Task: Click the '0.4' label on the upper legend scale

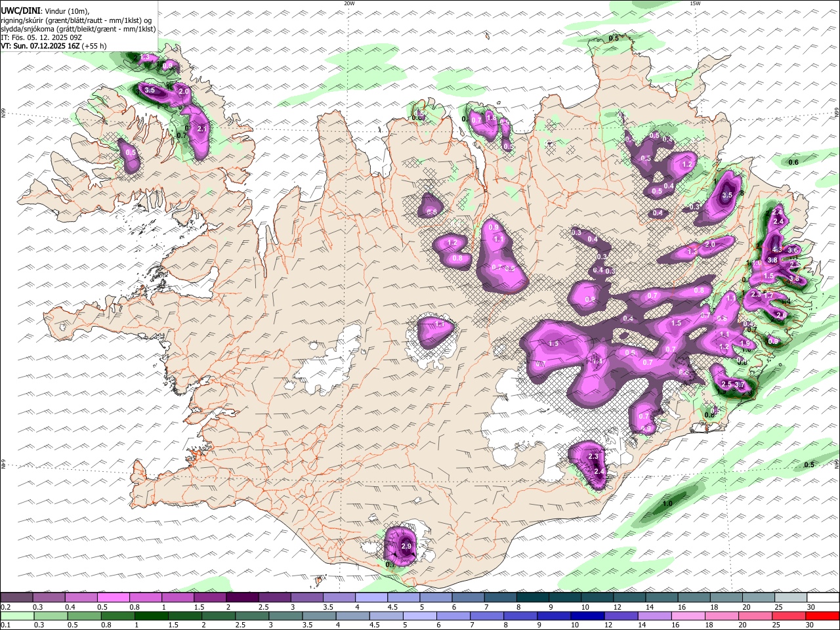Action: [70, 607]
